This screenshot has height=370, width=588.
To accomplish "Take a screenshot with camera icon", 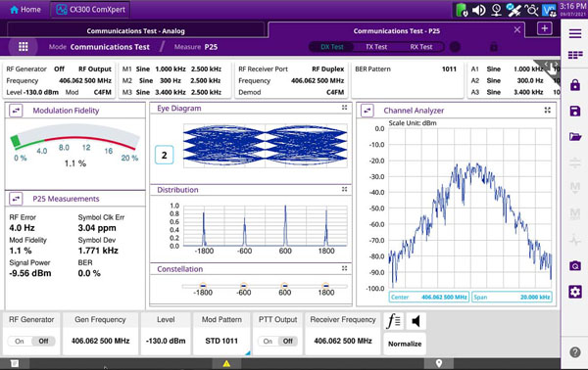I will point(575,265).
